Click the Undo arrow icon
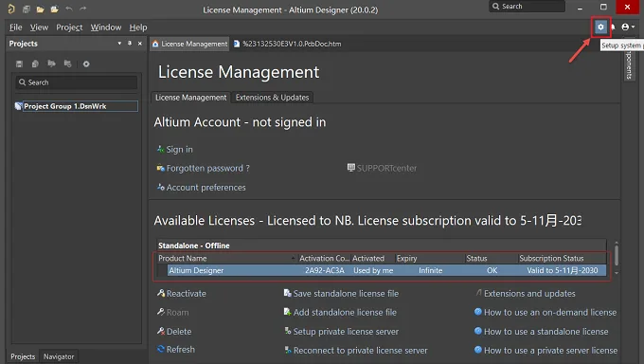 point(68,9)
